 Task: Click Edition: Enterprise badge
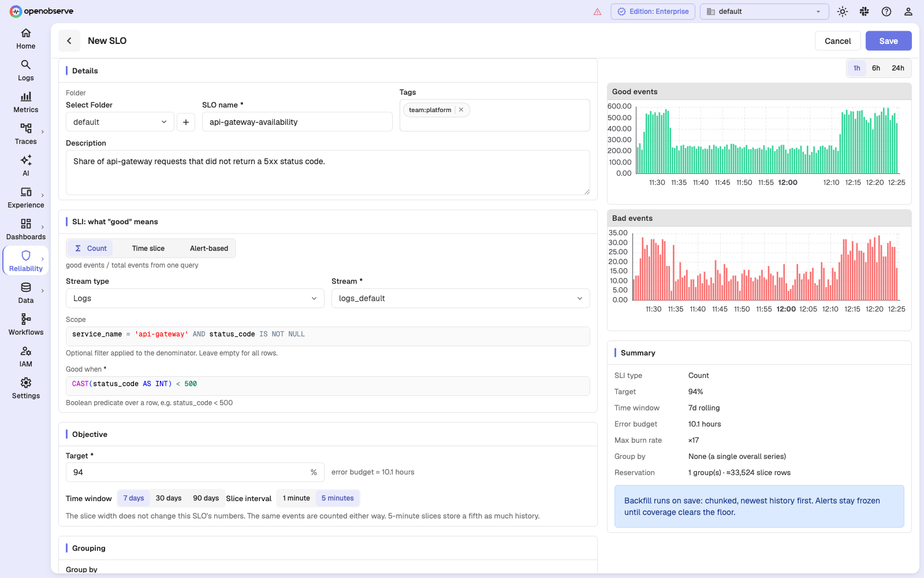[653, 12]
